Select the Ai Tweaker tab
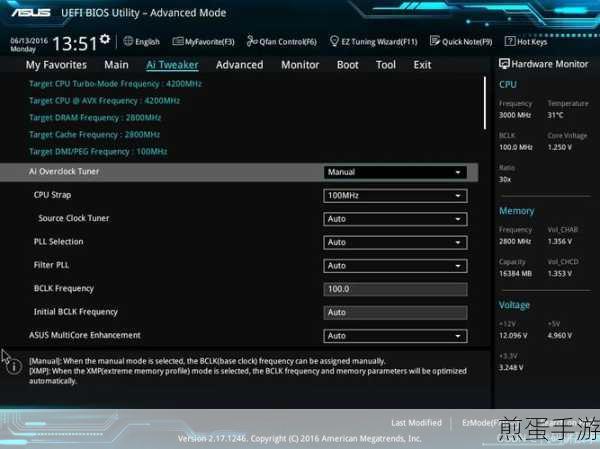Screen dimensions: 600x449 coord(172,65)
